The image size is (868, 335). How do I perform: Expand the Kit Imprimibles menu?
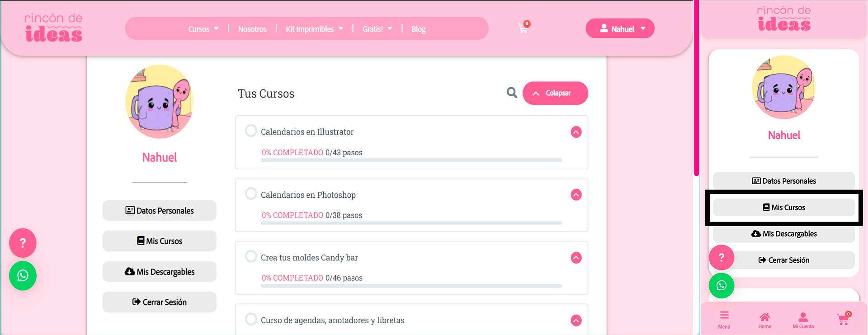[314, 29]
